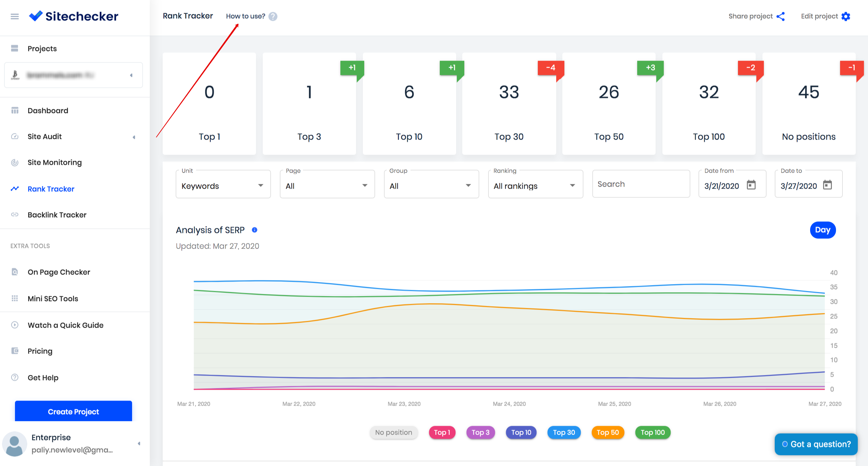Click the Rank Tracker chart icon
Image resolution: width=868 pixels, height=466 pixels.
coord(15,189)
